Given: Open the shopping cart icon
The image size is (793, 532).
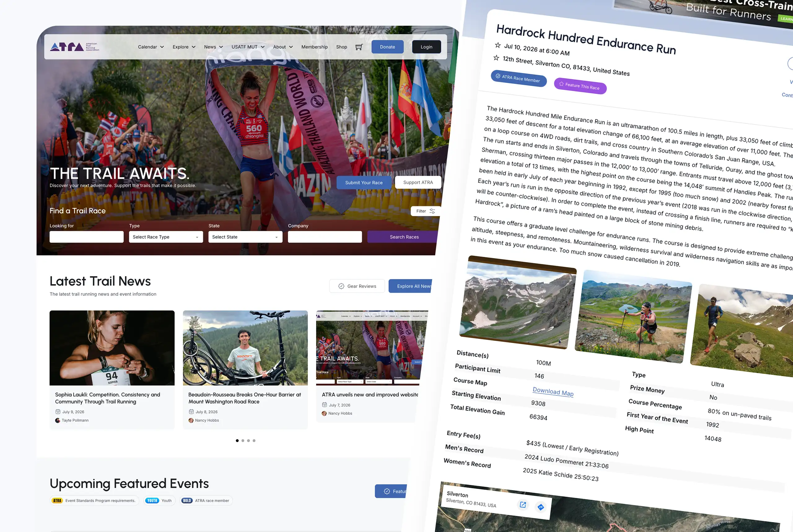Looking at the screenshot, I should click(x=359, y=47).
